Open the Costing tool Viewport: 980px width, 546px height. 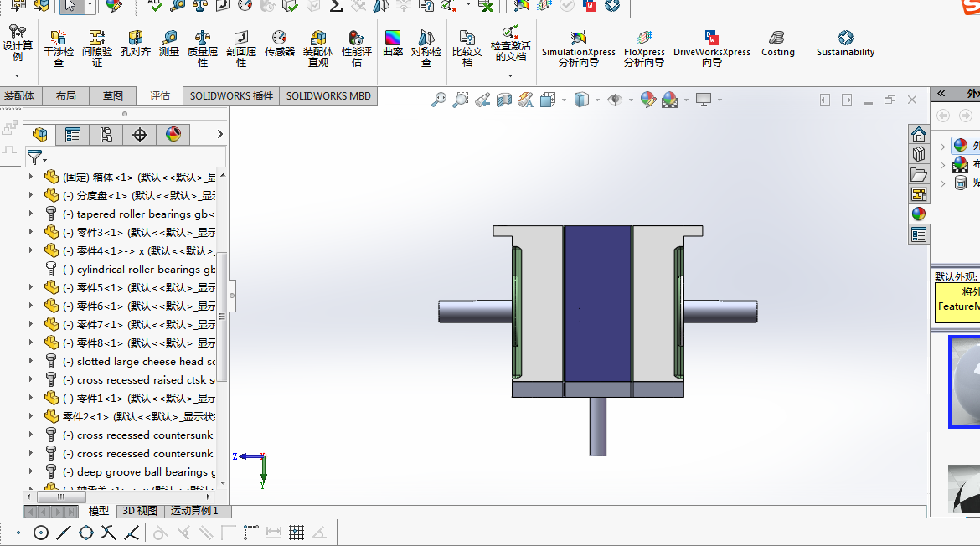click(x=777, y=44)
